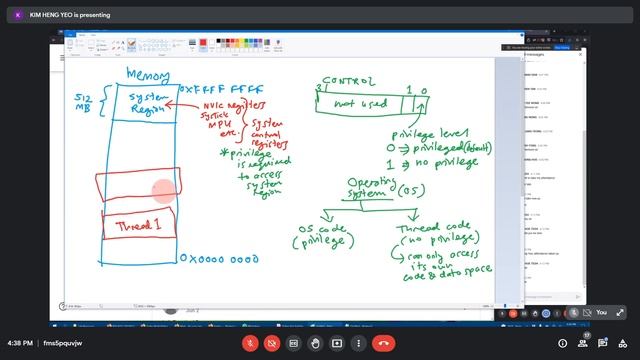This screenshot has width=640, height=360.
Task: Click the camera-off icon in self-view tile
Action: click(x=587, y=313)
